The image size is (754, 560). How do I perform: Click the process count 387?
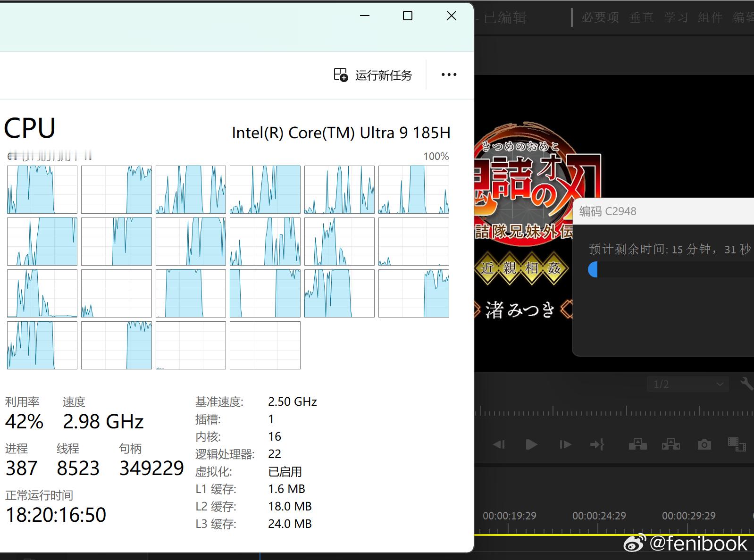point(21,468)
